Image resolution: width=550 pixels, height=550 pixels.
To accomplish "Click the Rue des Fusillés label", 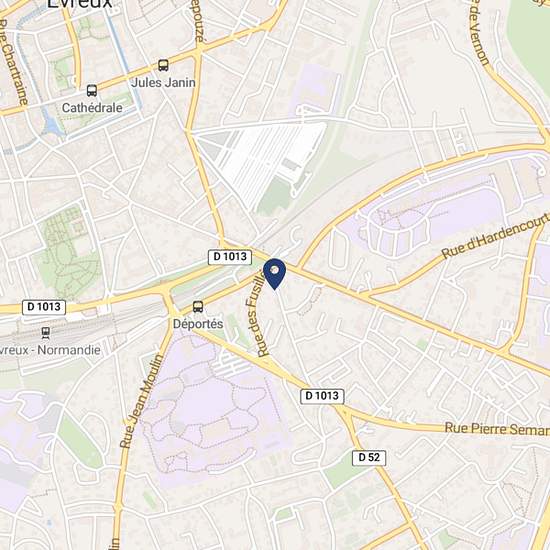I will pyautogui.click(x=259, y=313).
